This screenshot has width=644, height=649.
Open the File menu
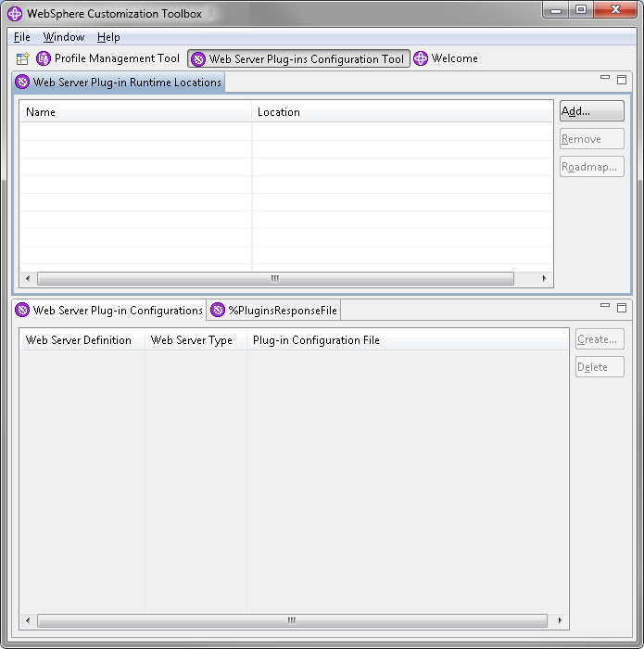pos(22,37)
